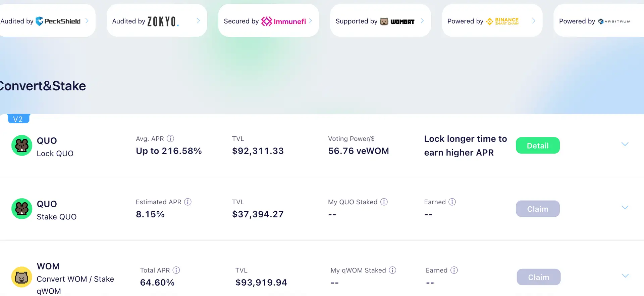Open the Audited by Zokyo card
Screen dimensions: 644x296
[x=156, y=21]
